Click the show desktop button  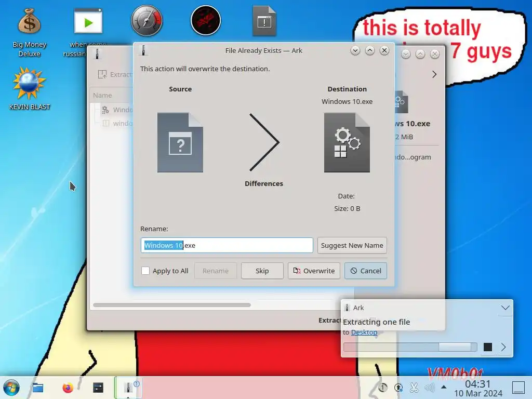(x=518, y=388)
